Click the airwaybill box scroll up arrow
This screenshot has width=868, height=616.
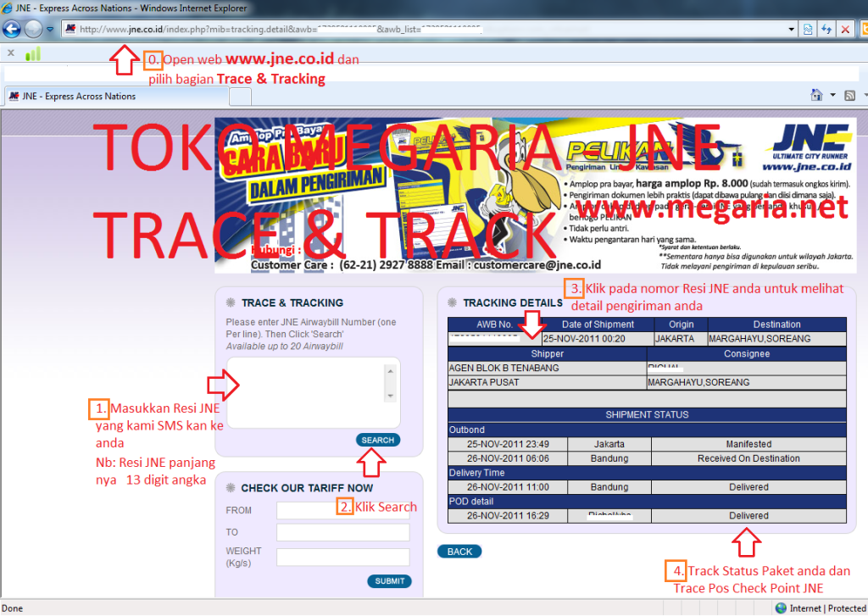pos(390,371)
